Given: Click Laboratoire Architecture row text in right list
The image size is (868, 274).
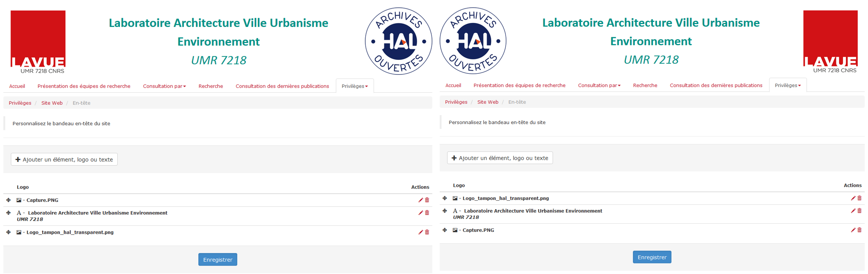Looking at the screenshot, I should click(x=533, y=211).
